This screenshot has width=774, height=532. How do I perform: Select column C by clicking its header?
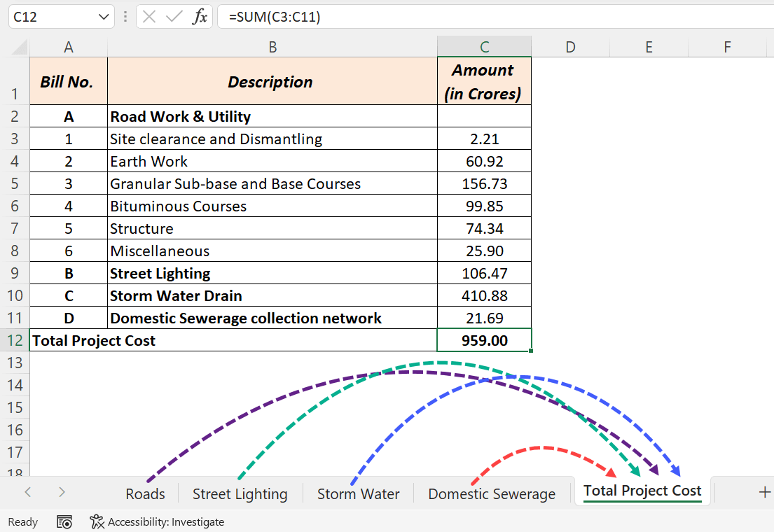point(484,46)
